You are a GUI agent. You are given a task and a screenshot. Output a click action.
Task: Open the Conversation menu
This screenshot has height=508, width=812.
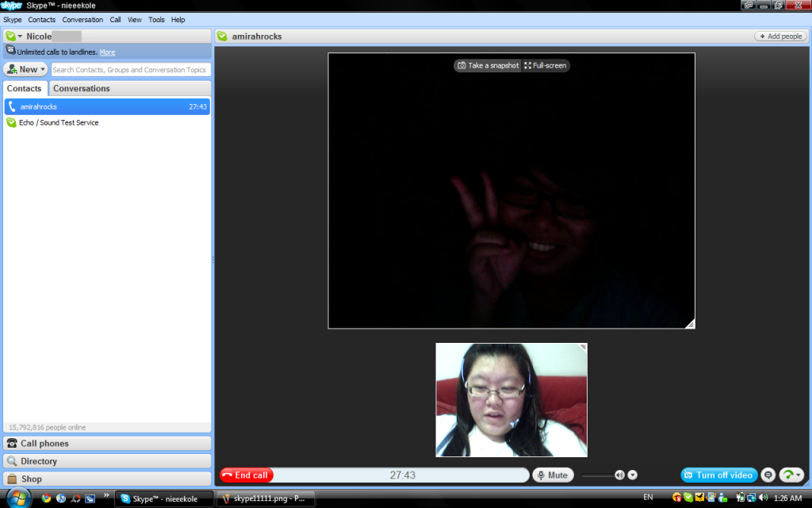[x=82, y=20]
